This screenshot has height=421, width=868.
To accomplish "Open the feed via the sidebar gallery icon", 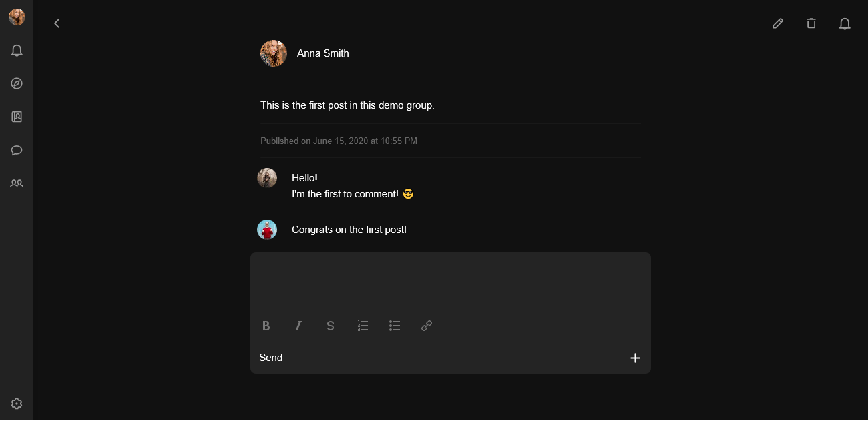I will [x=17, y=117].
